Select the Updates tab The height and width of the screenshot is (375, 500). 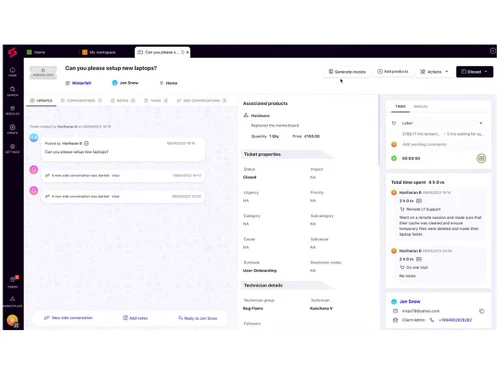[41, 101]
